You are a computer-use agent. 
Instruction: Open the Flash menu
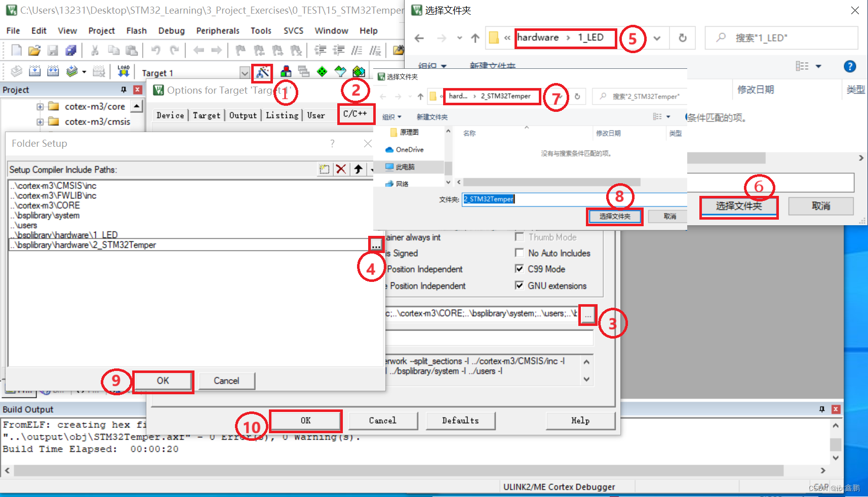[x=137, y=31]
